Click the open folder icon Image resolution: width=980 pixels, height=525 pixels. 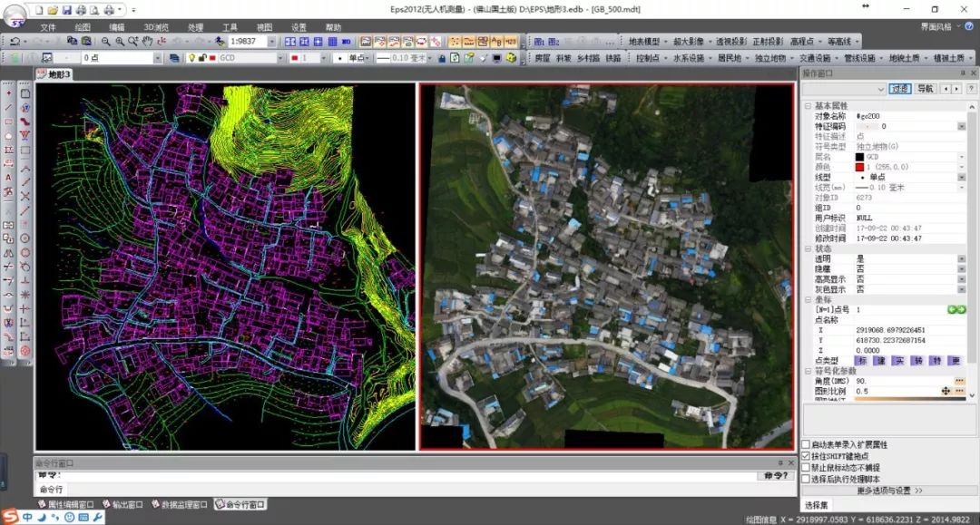[53, 9]
